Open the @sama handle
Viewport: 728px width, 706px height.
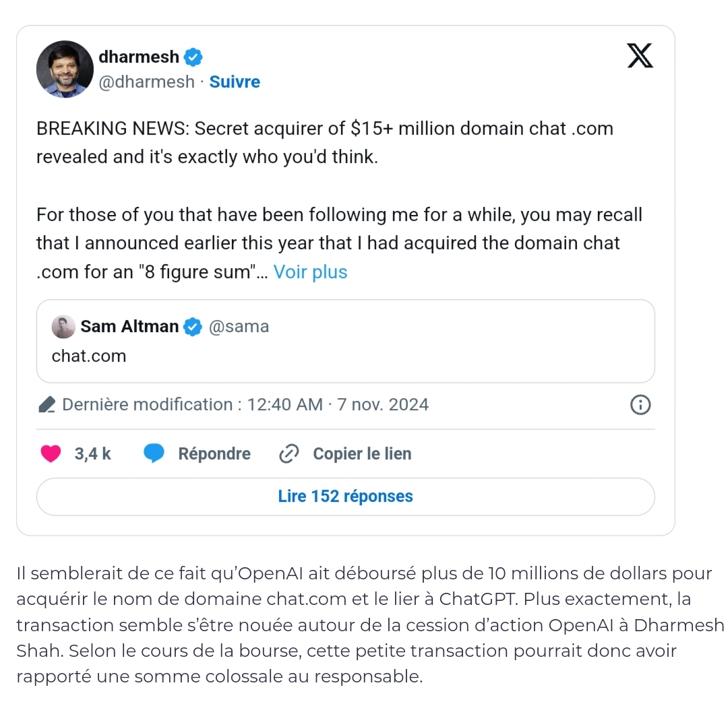(x=239, y=327)
